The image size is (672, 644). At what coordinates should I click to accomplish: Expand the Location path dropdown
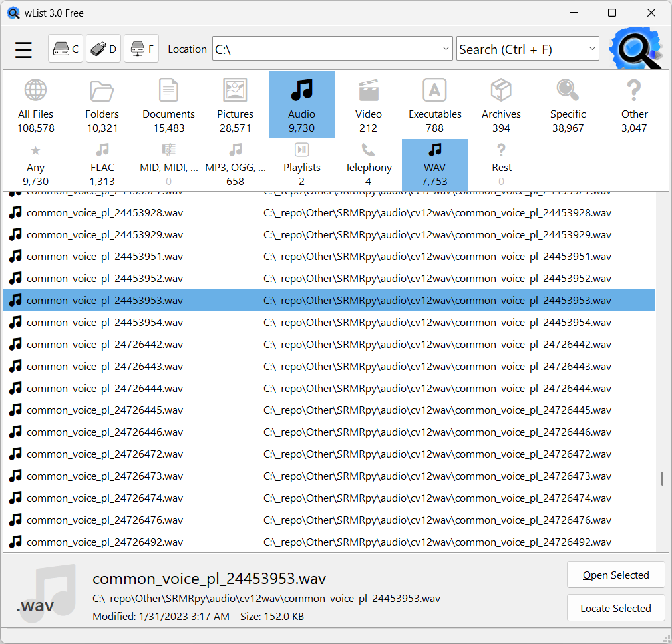[x=446, y=49]
